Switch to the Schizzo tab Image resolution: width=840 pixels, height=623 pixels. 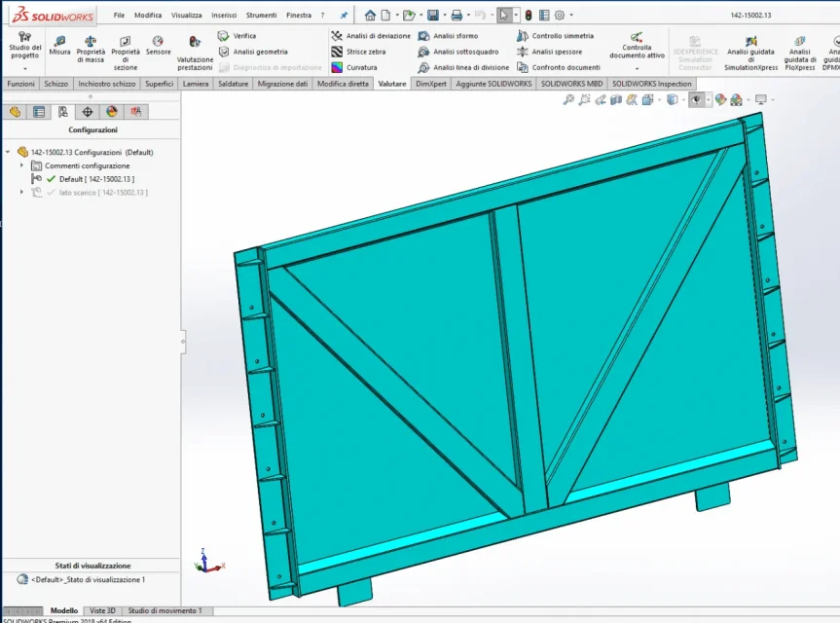click(x=56, y=84)
